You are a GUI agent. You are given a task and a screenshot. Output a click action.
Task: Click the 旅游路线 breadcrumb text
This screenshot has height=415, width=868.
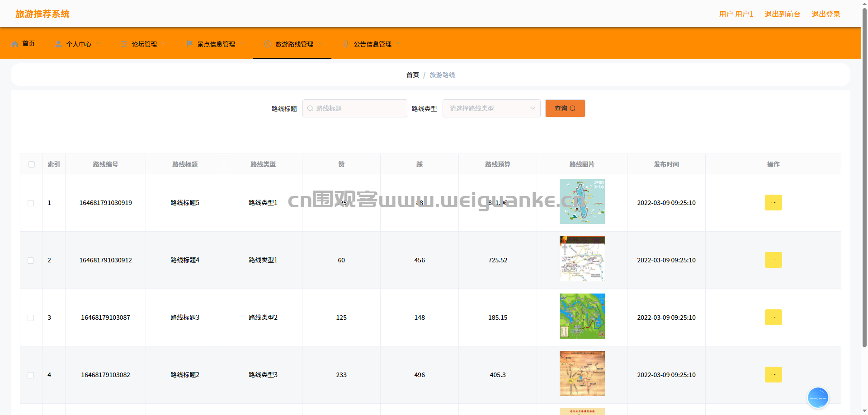pos(442,75)
